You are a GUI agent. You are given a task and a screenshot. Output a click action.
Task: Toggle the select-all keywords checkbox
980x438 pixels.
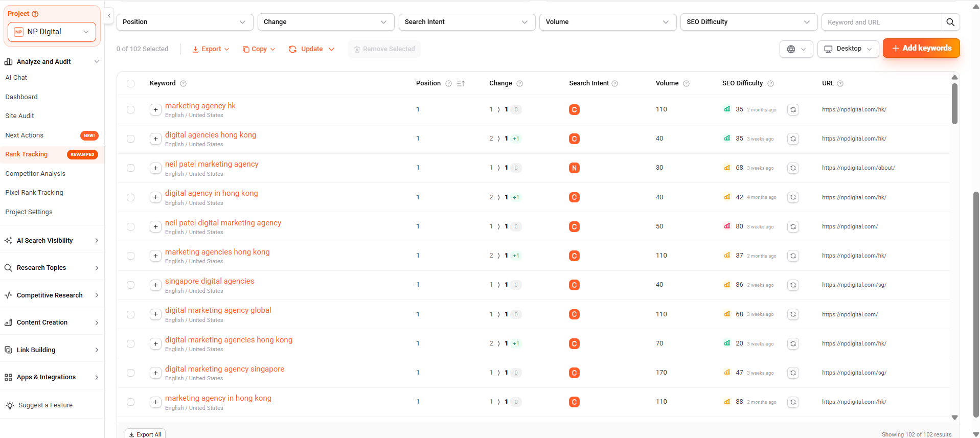click(x=131, y=84)
